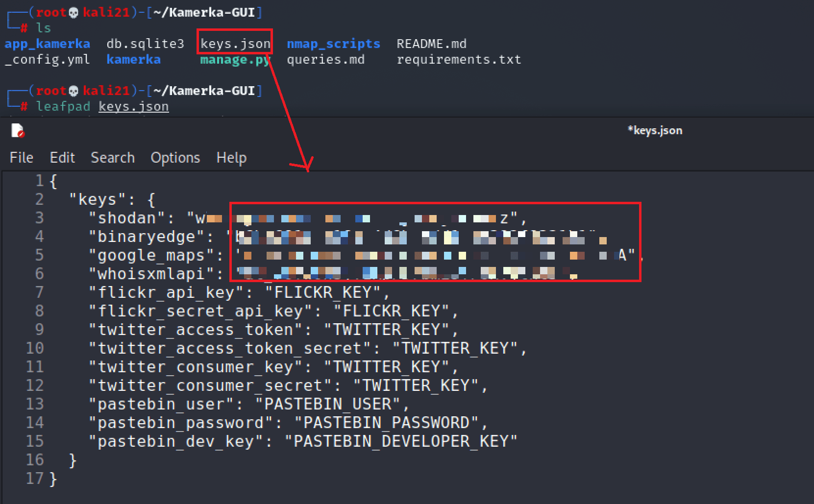Click the manage.py filename
814x504 pixels.
(x=234, y=59)
